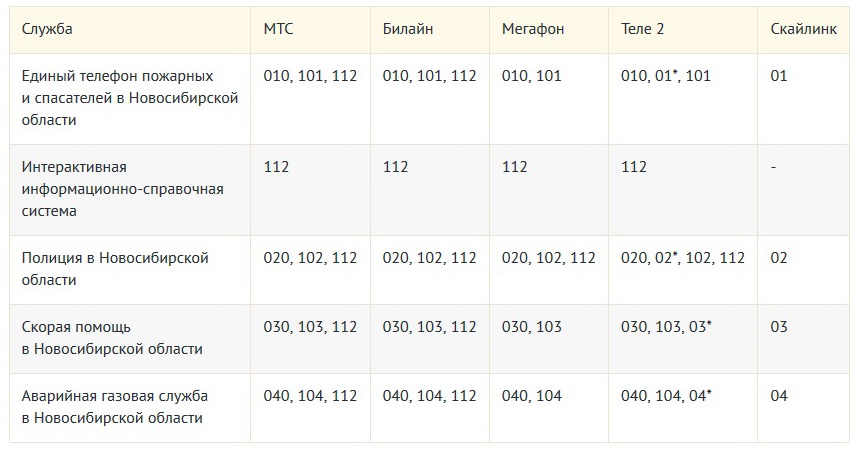The width and height of the screenshot is (858, 449).
Task: Select the МТС column header
Action: [279, 29]
